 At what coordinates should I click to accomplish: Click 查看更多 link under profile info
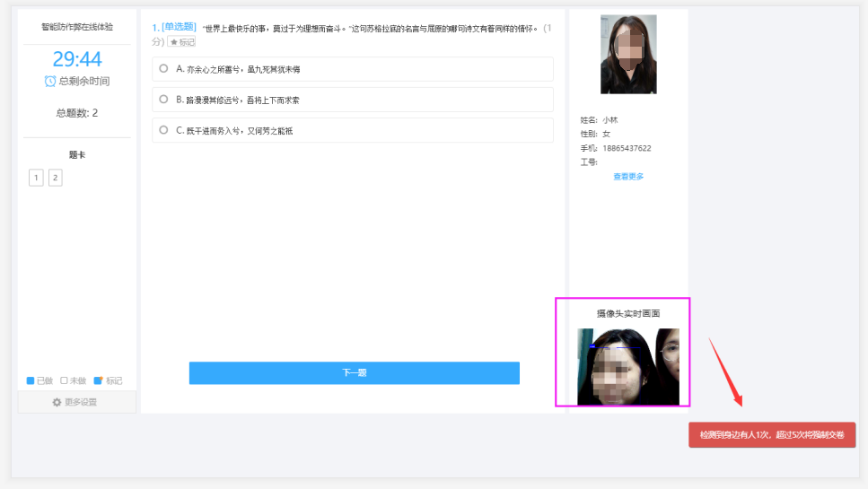pyautogui.click(x=628, y=177)
